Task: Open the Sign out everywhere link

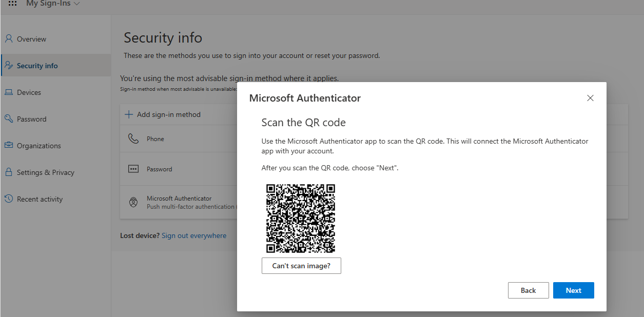Action: tap(194, 235)
